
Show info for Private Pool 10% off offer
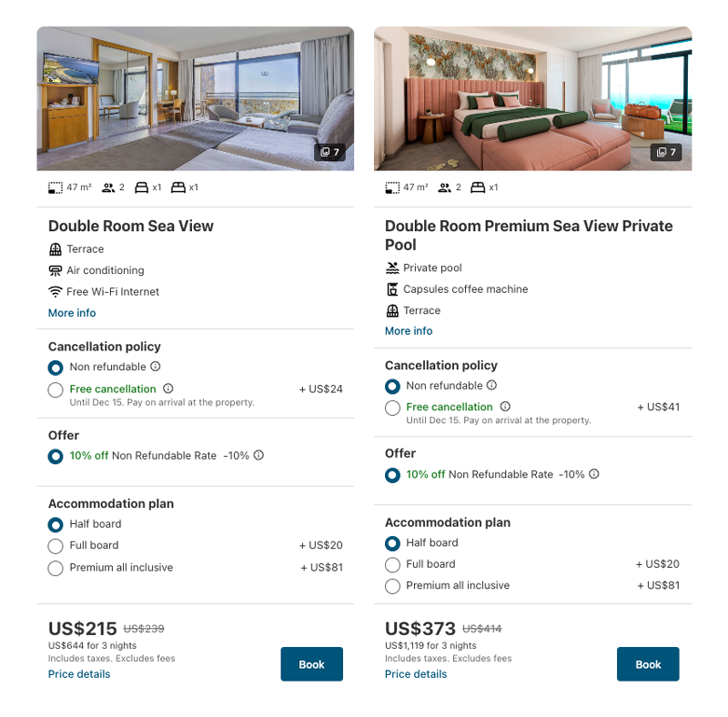(594, 474)
